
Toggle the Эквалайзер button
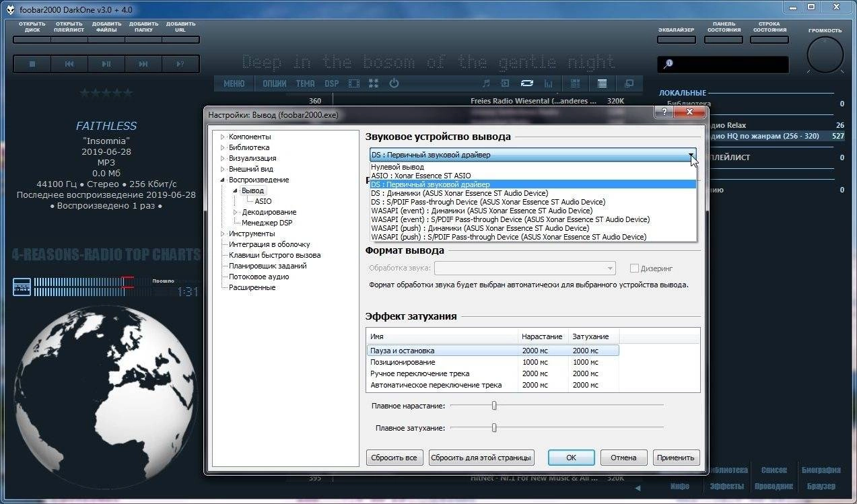tap(676, 40)
